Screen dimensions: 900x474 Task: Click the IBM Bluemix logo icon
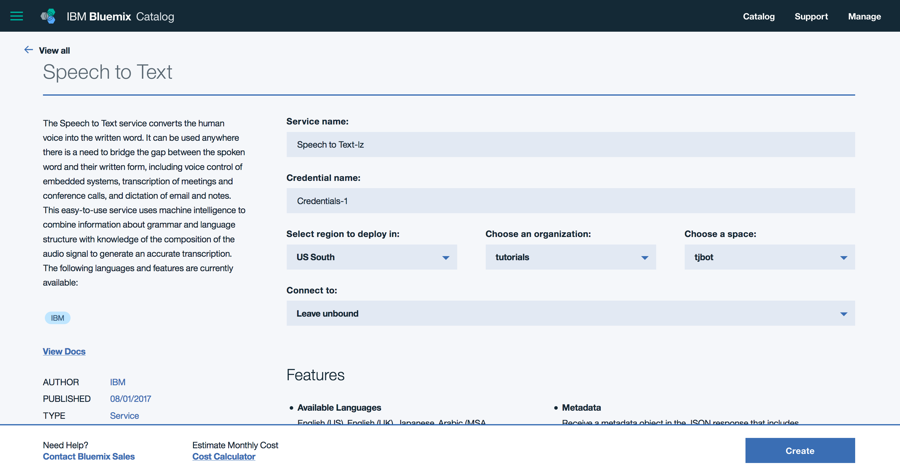tap(48, 16)
